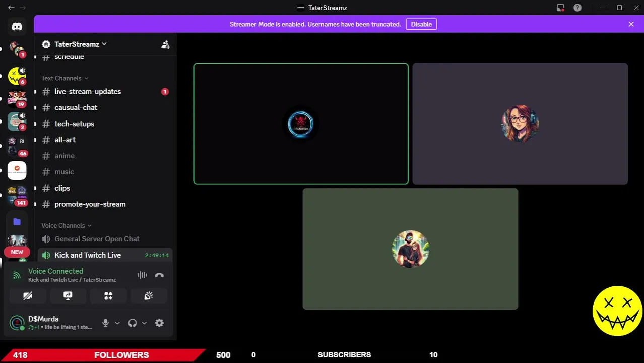Open user settings gear
644x363 pixels.
tap(159, 323)
